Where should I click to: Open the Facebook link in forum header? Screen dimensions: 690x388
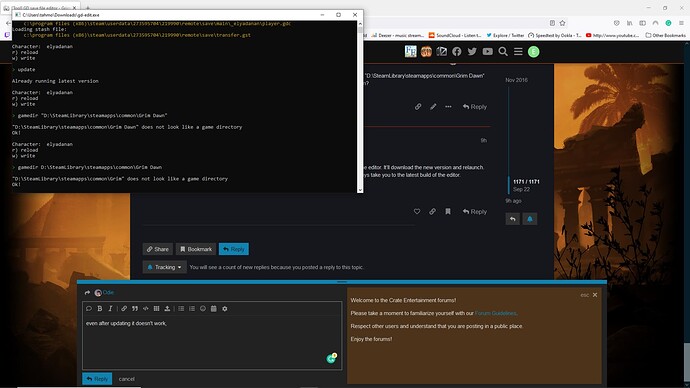(457, 52)
